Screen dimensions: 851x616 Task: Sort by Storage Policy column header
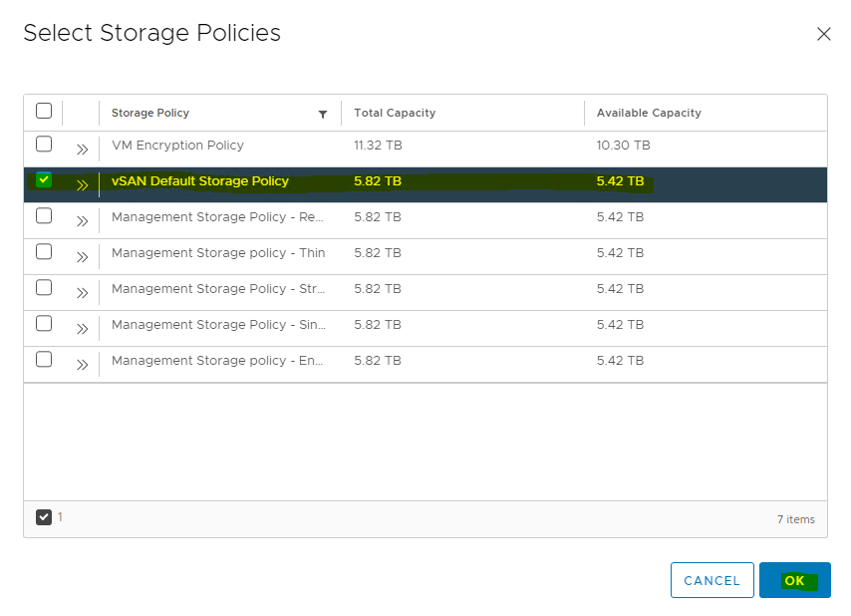[150, 113]
